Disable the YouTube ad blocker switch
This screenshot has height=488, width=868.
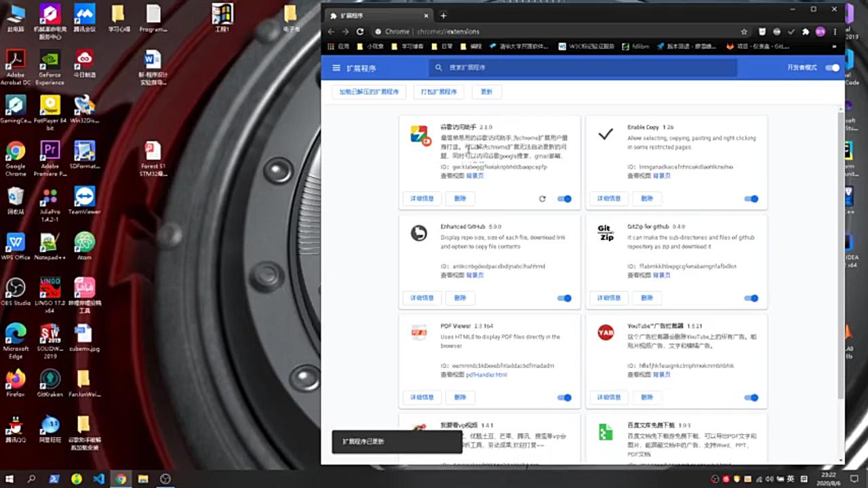751,398
